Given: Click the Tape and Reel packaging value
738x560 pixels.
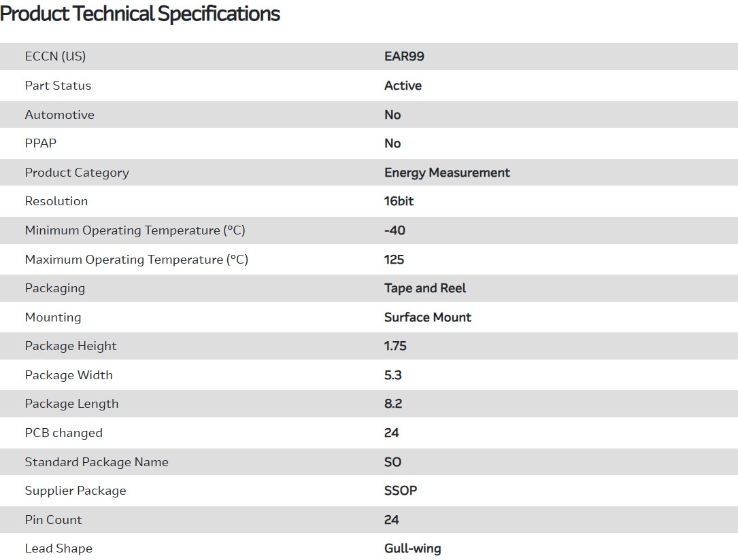Looking at the screenshot, I should coord(425,288).
